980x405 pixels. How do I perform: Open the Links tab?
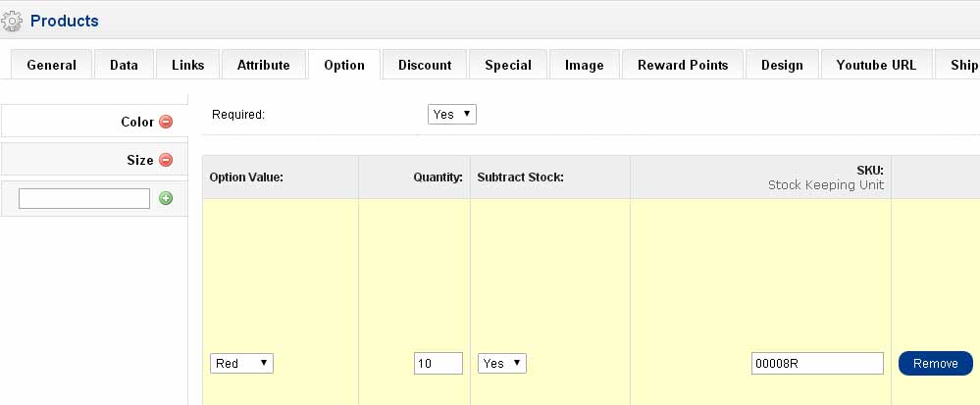pos(187,65)
